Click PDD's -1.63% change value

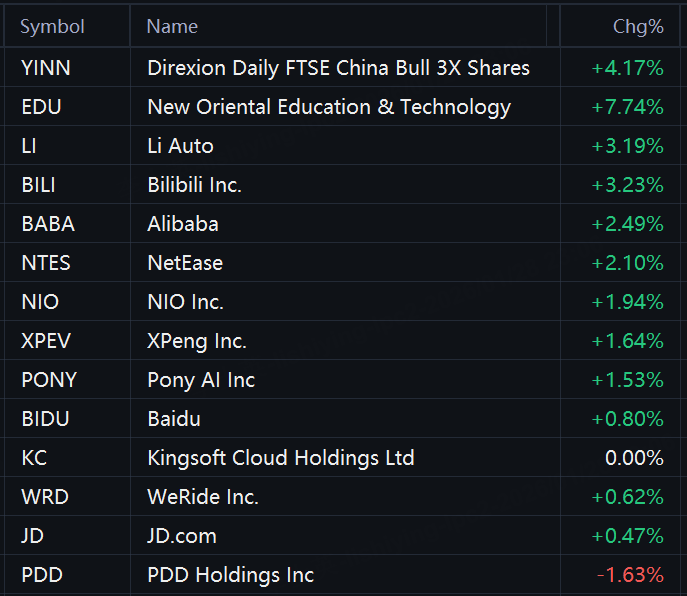(x=630, y=575)
